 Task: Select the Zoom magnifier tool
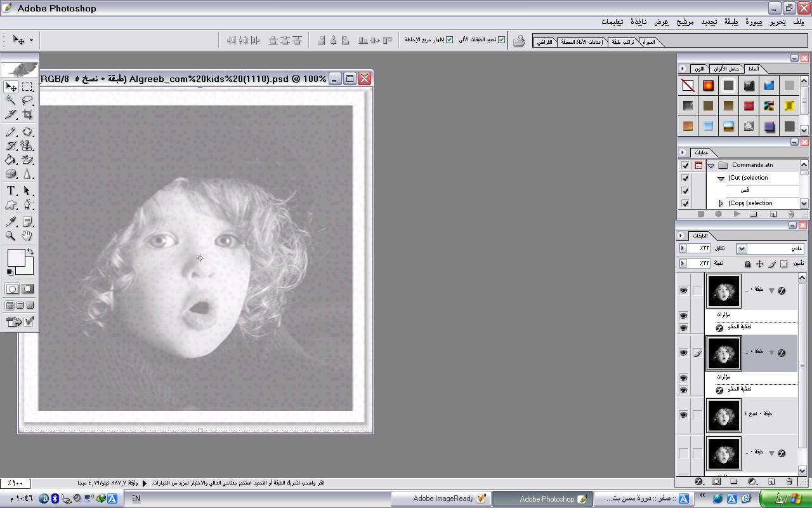pyautogui.click(x=11, y=236)
